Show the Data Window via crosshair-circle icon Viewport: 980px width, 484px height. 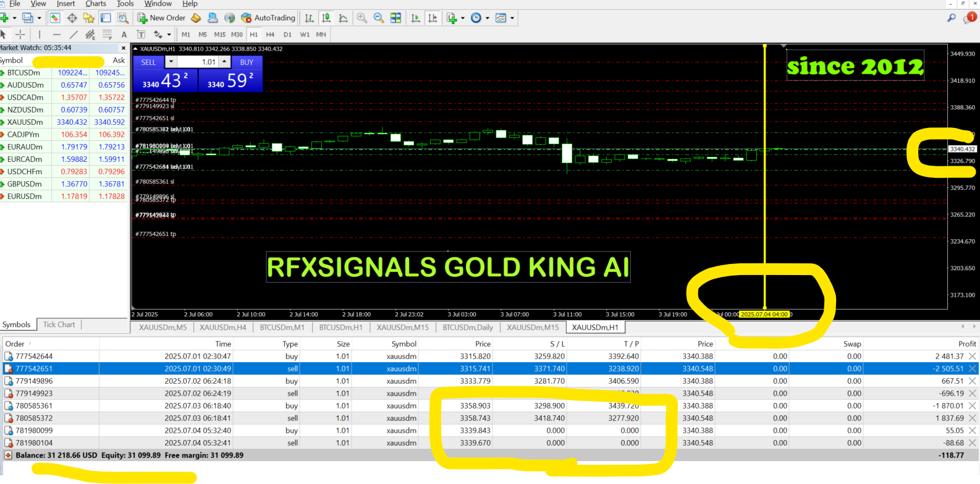click(72, 18)
